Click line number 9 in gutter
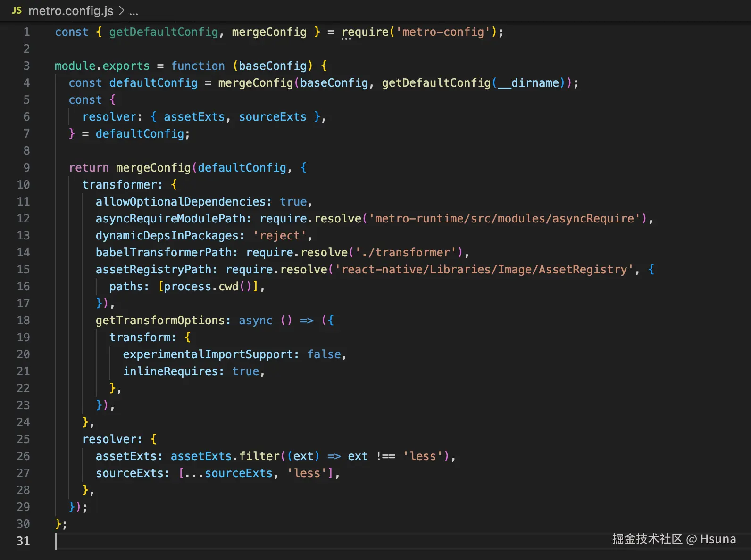This screenshot has width=751, height=560. click(27, 168)
